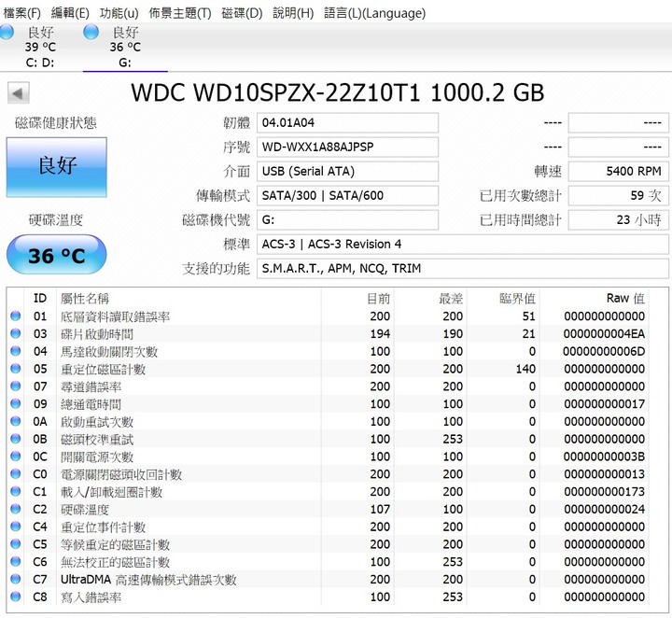Open the 磁碟(D) menu
Image resolution: width=672 pixels, height=618 pixels.
[242, 13]
